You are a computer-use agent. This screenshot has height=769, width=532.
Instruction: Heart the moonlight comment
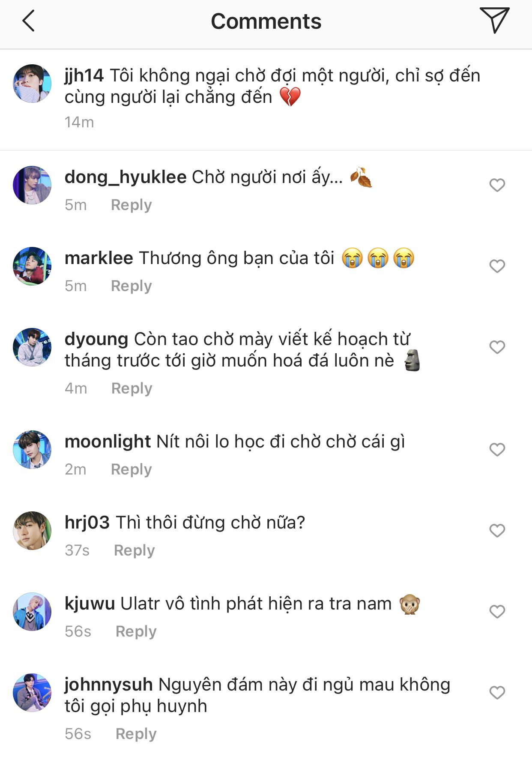(x=497, y=450)
